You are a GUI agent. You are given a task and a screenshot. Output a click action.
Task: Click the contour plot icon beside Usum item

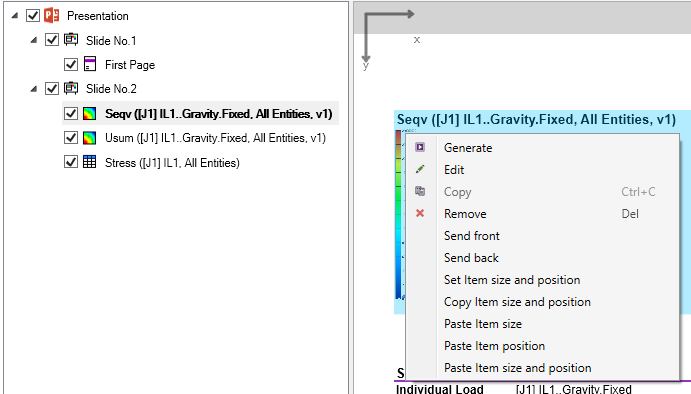coord(89,138)
